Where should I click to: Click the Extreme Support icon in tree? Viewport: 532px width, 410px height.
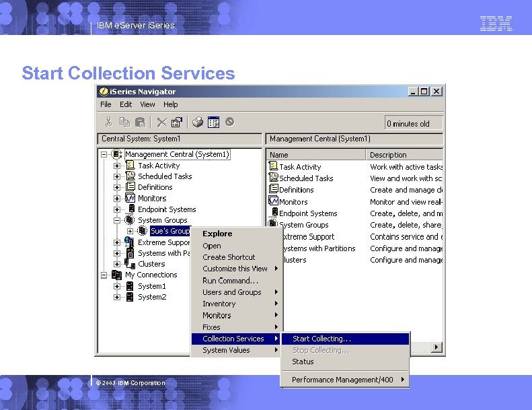(129, 242)
